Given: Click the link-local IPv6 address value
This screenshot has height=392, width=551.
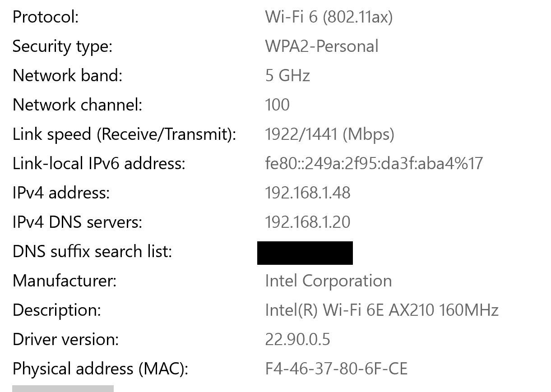Looking at the screenshot, I should click(374, 163).
